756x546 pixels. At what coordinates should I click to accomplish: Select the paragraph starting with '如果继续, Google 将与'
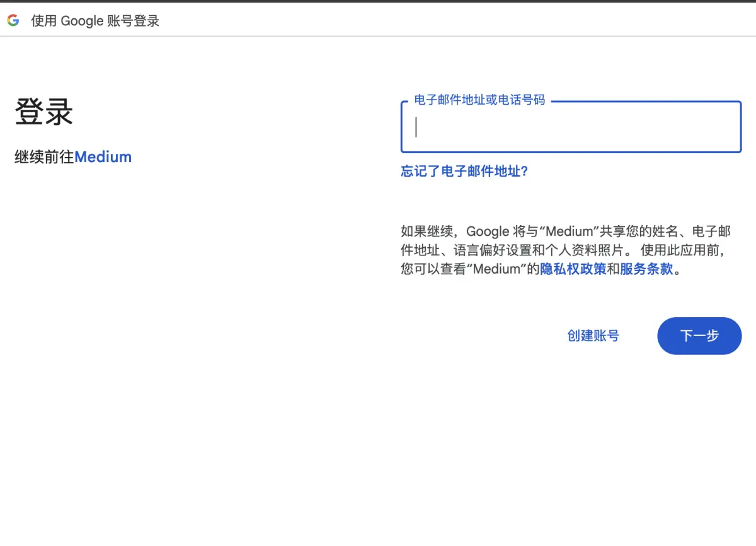click(566, 250)
